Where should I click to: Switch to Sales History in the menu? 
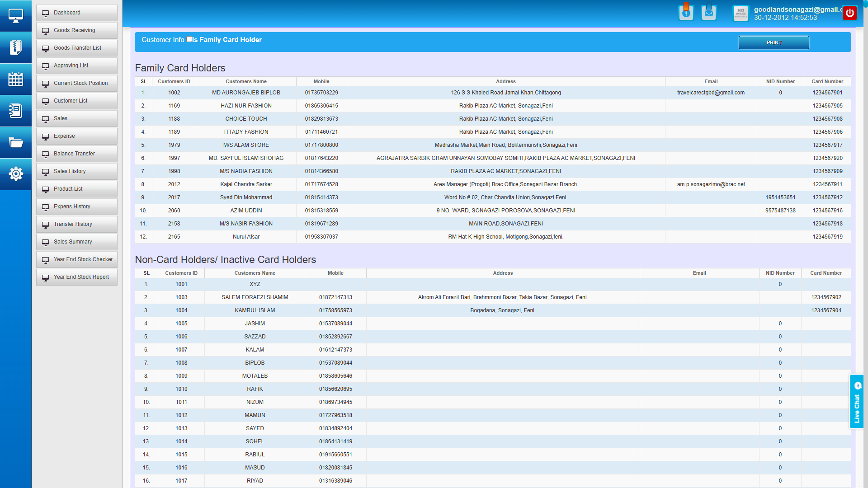tap(76, 171)
